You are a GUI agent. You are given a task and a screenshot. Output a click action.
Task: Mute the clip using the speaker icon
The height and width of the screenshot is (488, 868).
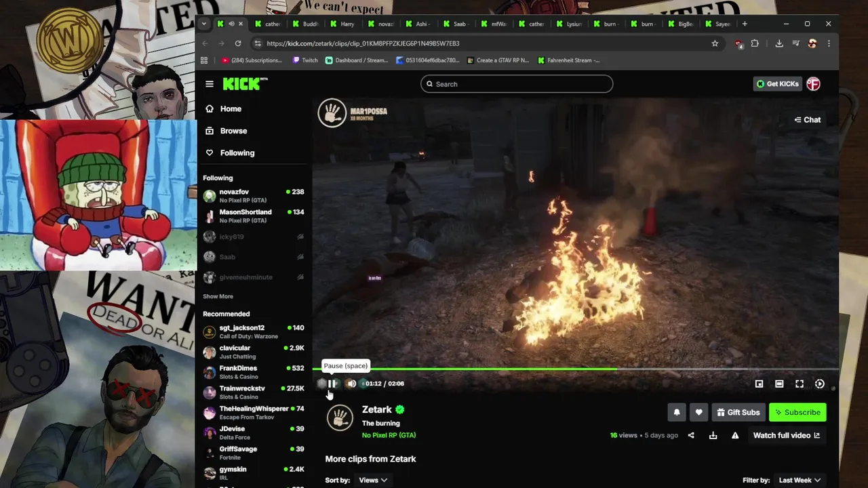pyautogui.click(x=351, y=384)
